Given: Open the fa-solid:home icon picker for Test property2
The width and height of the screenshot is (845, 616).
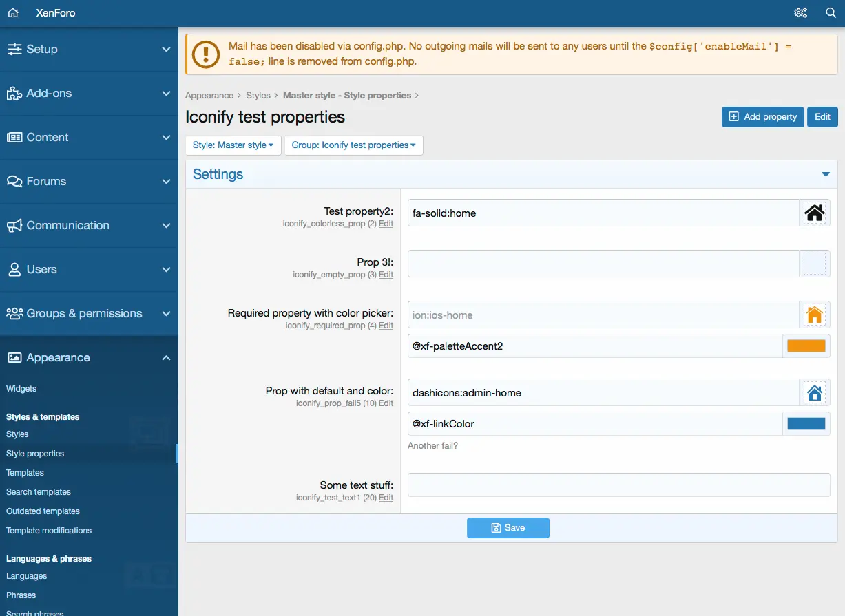Looking at the screenshot, I should (815, 213).
